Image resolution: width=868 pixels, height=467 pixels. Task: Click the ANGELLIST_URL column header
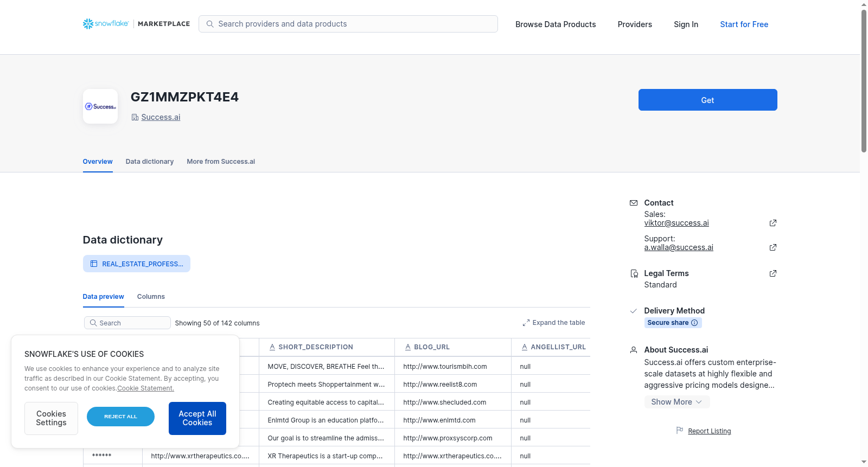click(551, 347)
